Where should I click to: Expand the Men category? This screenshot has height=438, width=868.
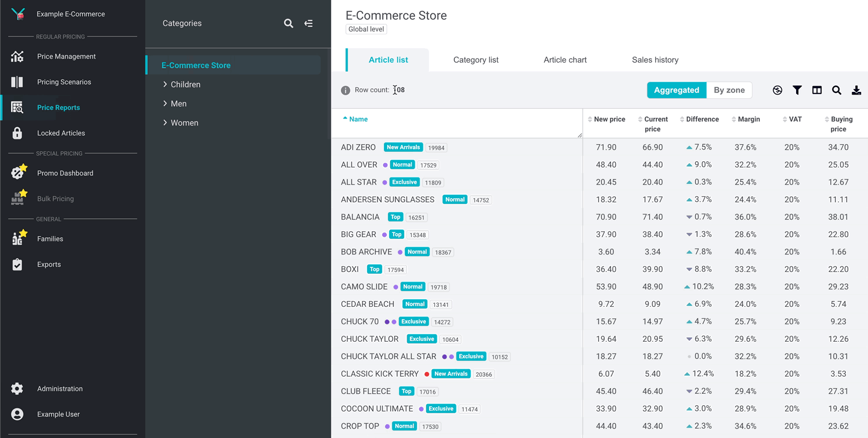[x=165, y=103]
